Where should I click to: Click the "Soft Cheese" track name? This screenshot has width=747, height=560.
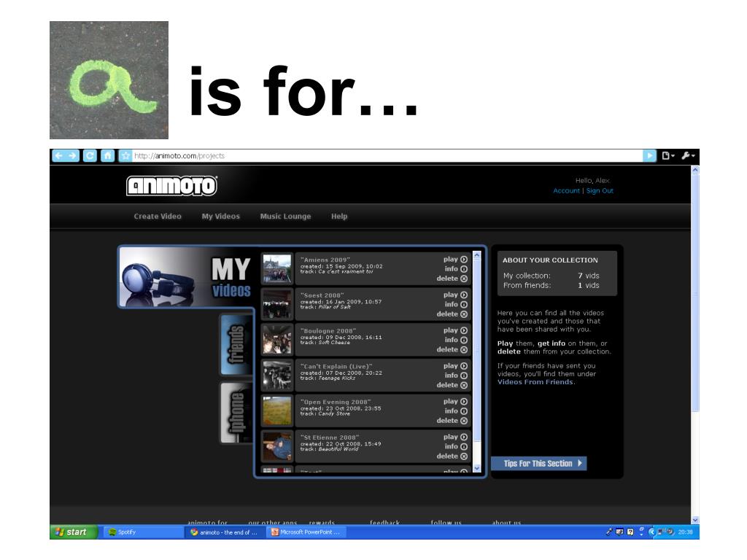(334, 343)
